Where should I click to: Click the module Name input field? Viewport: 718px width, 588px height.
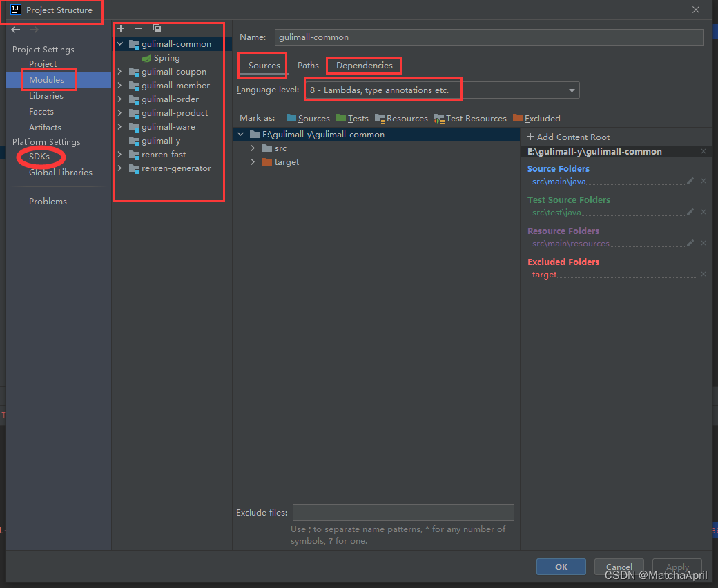[489, 37]
